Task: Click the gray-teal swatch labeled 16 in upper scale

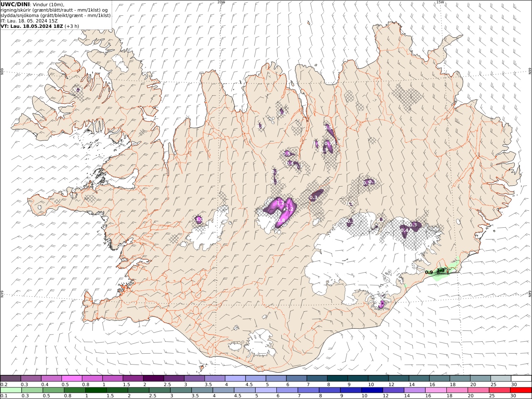Action: (439, 378)
